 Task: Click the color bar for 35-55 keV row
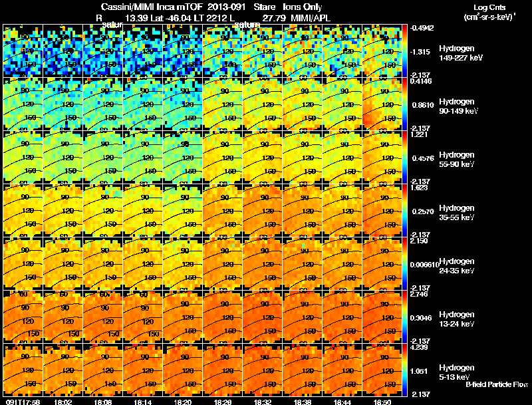point(405,210)
